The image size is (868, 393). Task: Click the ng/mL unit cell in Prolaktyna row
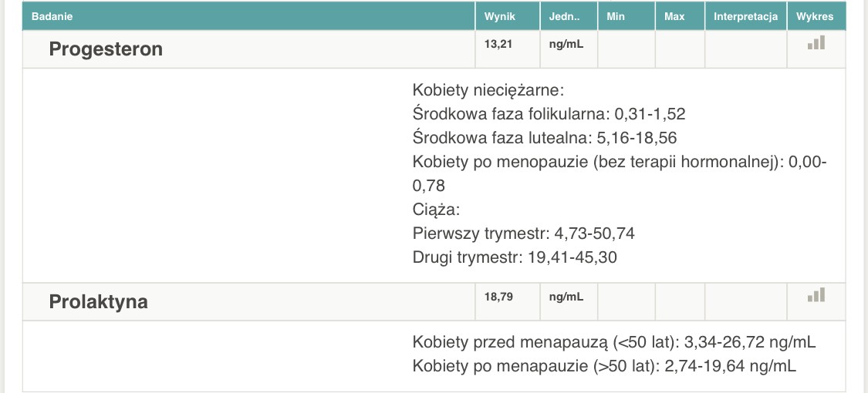point(566,296)
